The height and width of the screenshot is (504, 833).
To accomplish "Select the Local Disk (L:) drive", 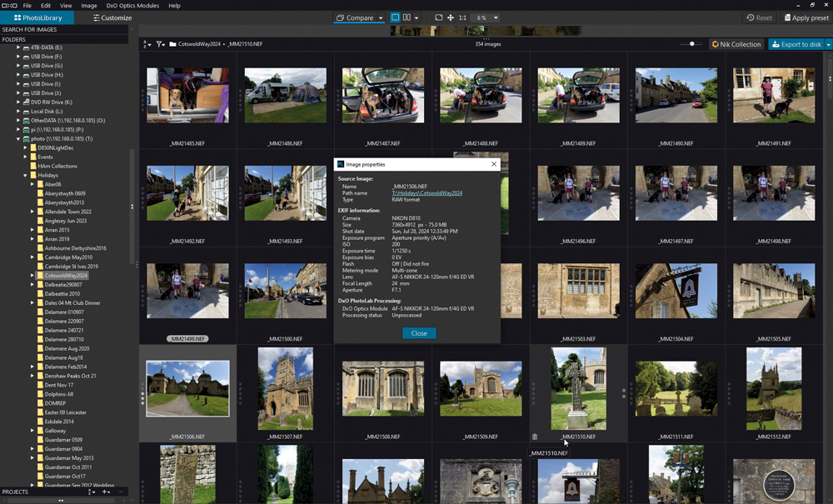I will [x=46, y=112].
